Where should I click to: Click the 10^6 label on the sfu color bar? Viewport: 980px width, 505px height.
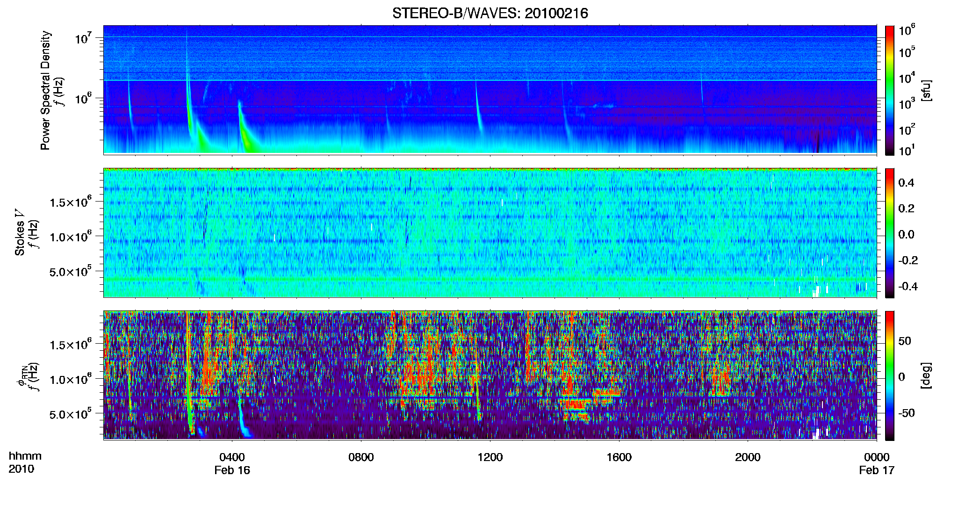(x=907, y=30)
